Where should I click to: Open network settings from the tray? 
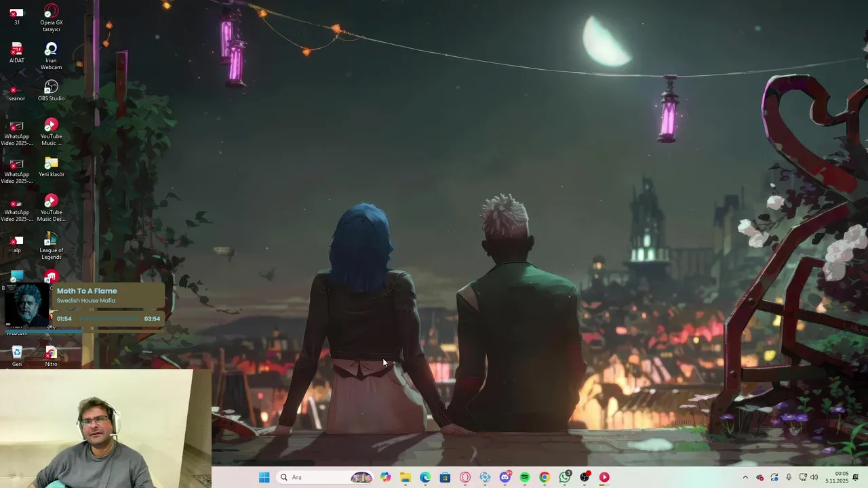point(803,477)
